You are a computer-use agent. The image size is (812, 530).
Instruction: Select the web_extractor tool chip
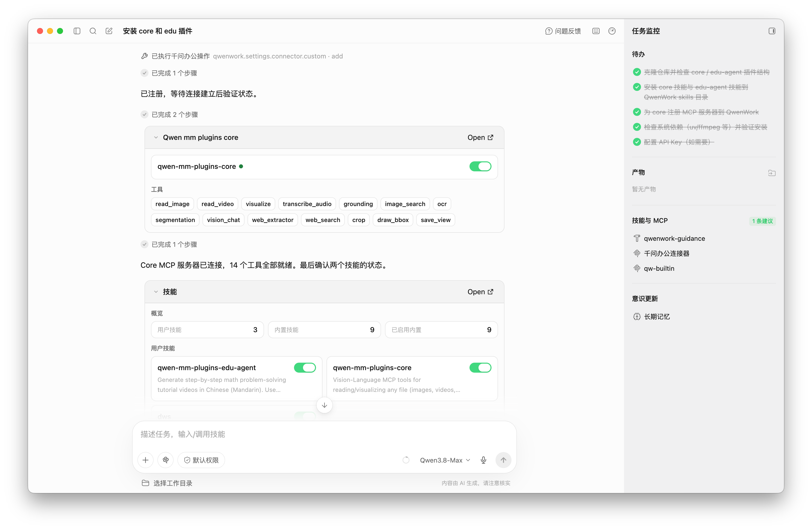[x=272, y=220]
